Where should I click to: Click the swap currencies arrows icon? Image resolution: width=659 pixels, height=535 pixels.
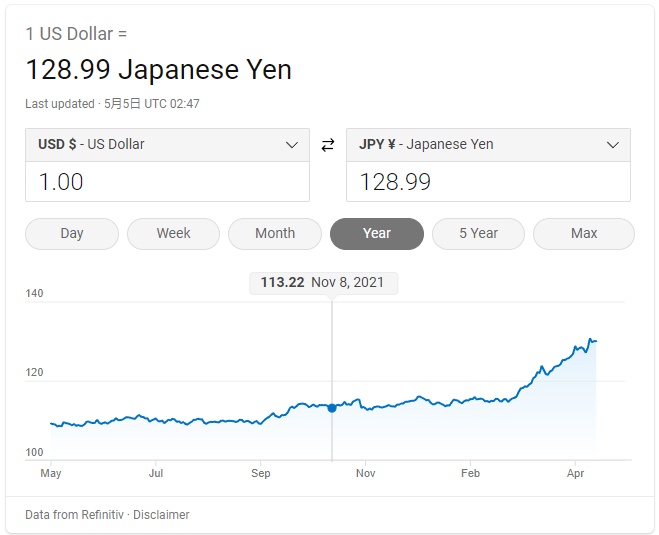[x=328, y=145]
